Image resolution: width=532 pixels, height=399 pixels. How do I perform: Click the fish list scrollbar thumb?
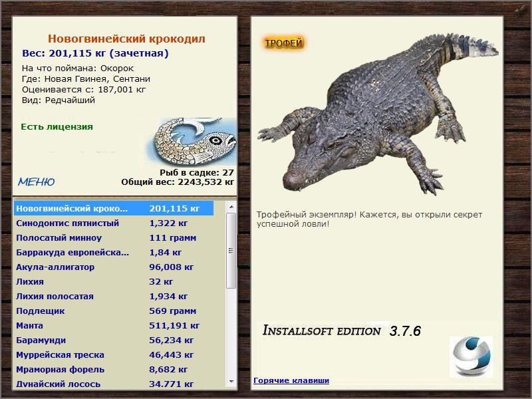coord(231,251)
